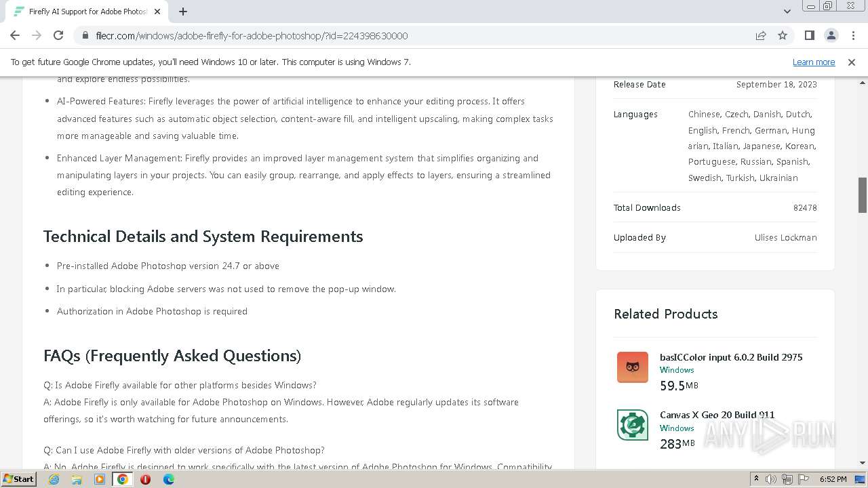The image size is (868, 488).
Task: Open basICColor input 6.0.2 Build 2975 link
Action: [x=731, y=357]
